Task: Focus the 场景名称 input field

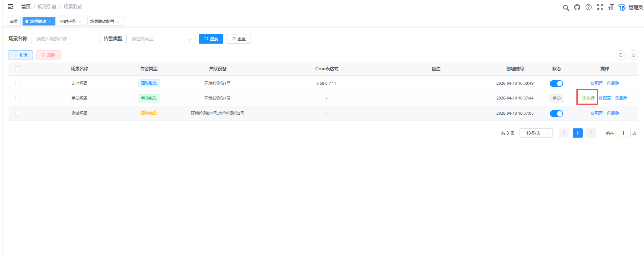Action: (x=66, y=39)
